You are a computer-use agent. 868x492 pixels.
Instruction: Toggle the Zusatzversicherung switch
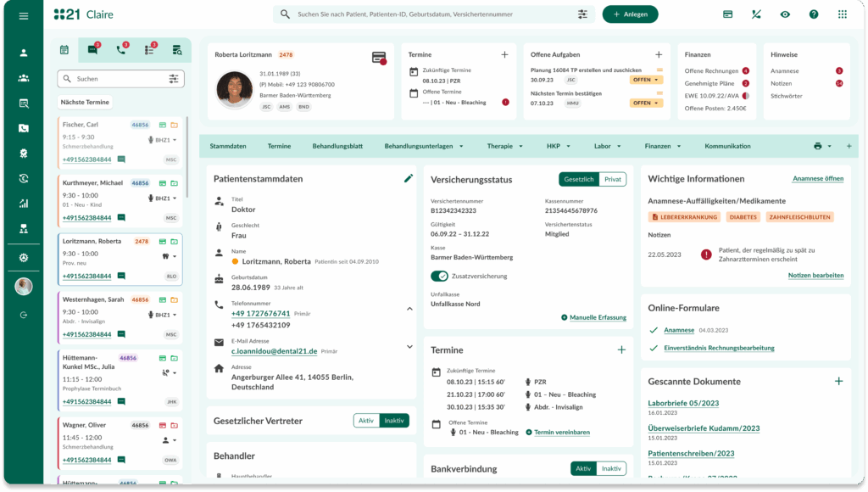coord(439,276)
